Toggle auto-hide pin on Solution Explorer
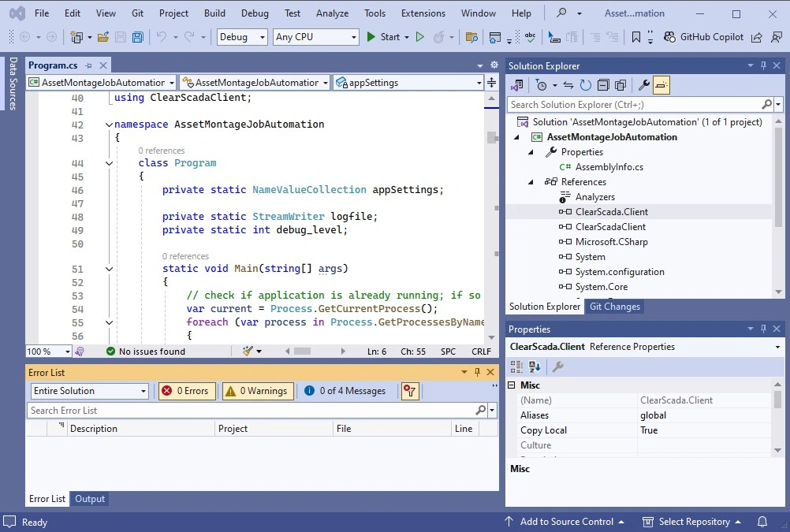Image resolution: width=790 pixels, height=532 pixels. [763, 65]
